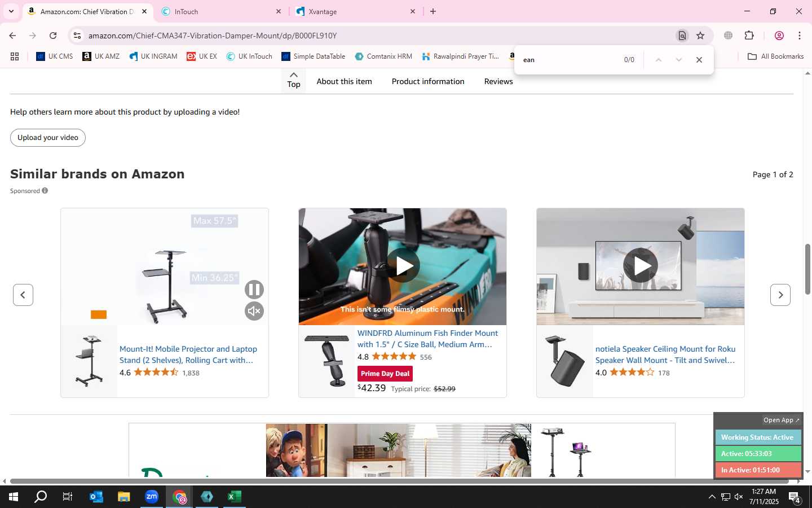The width and height of the screenshot is (812, 508).
Task: Open UK EX bookmark
Action: (x=202, y=56)
